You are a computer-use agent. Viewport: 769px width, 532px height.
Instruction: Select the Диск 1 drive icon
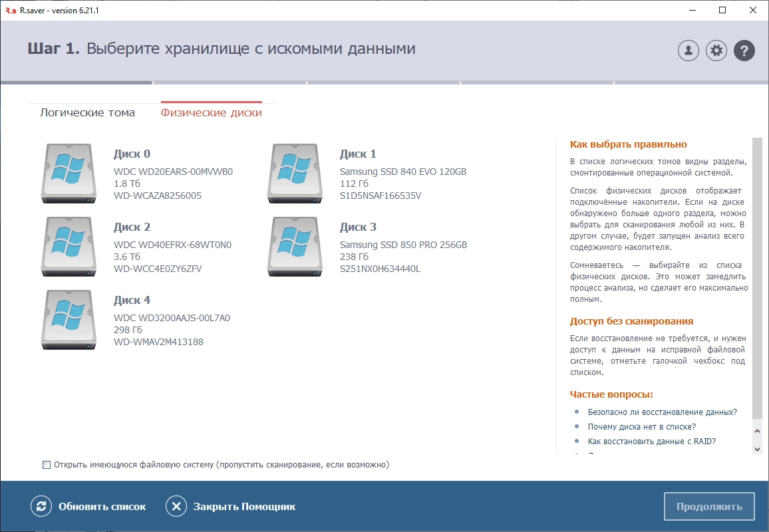[x=295, y=173]
